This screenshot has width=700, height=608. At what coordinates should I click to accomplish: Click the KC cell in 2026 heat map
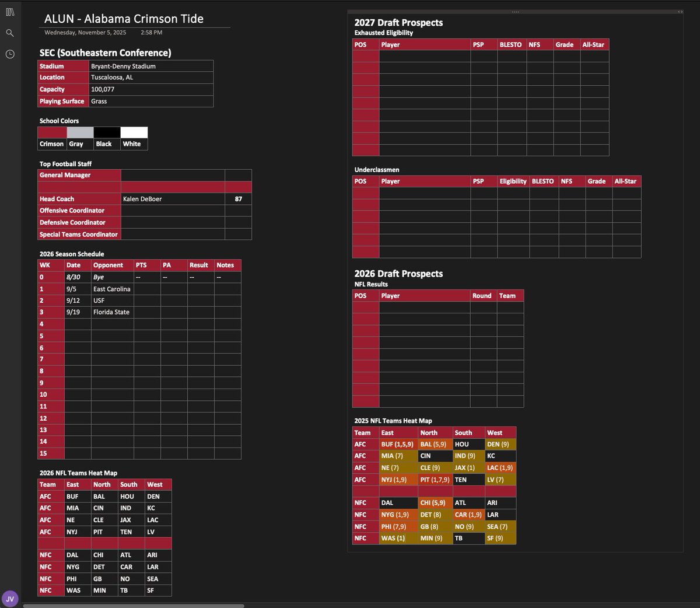pyautogui.click(x=158, y=508)
